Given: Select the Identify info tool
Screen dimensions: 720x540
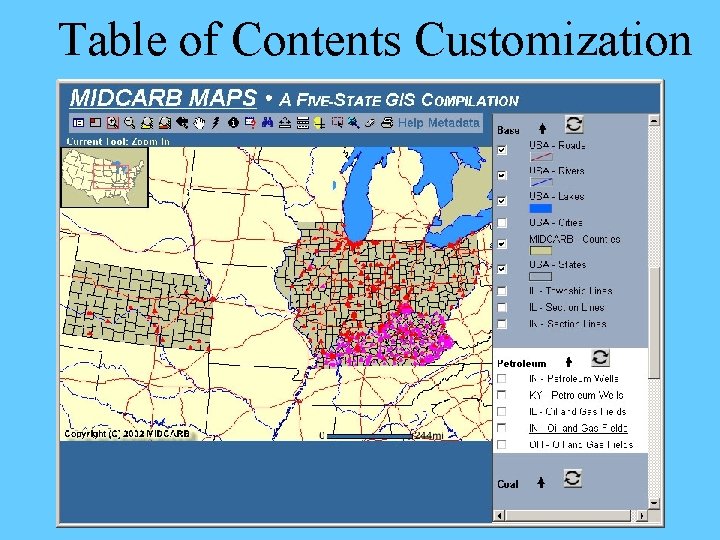Looking at the screenshot, I should click(x=233, y=123).
